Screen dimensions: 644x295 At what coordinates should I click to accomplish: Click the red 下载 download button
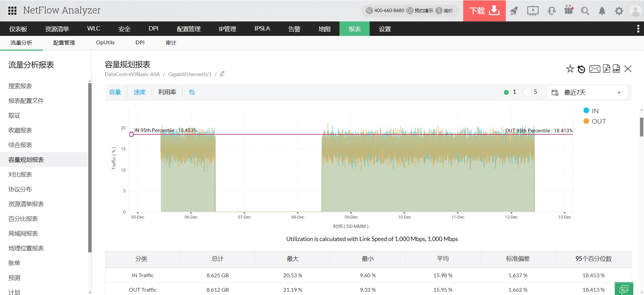(484, 11)
